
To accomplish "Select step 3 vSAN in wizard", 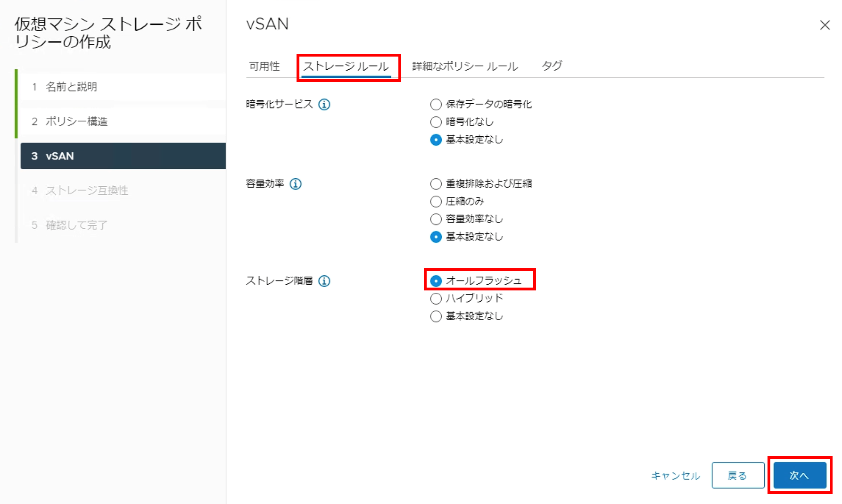I will (123, 156).
